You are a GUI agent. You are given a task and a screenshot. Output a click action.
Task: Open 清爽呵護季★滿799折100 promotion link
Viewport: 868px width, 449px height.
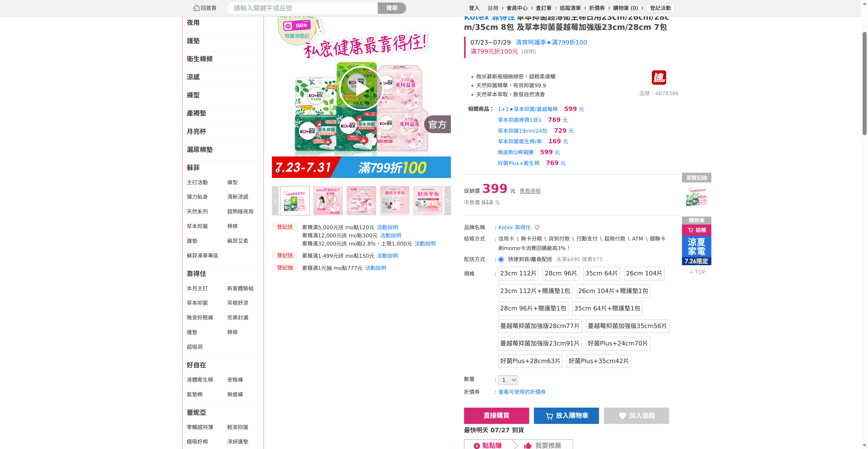coord(551,43)
